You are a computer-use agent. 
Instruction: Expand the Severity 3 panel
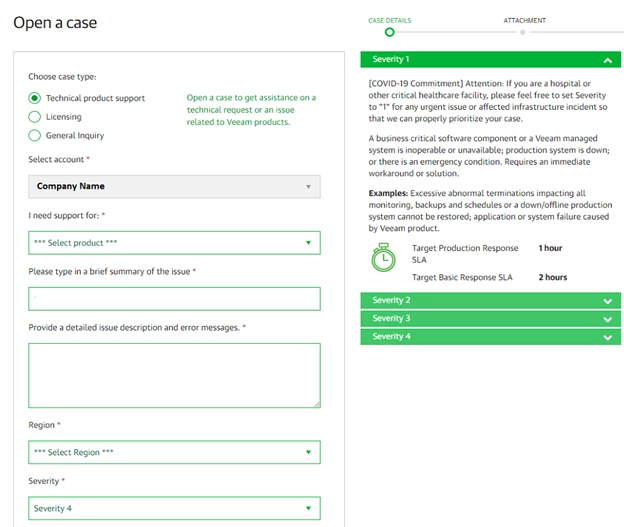tap(490, 318)
